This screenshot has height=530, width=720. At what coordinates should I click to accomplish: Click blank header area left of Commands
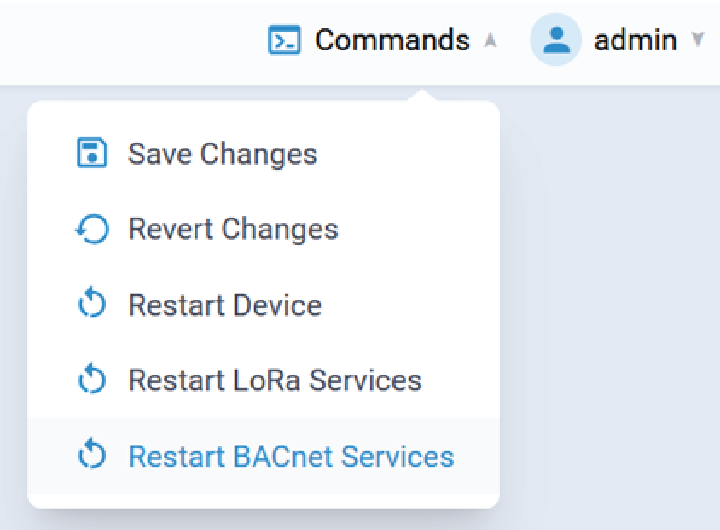[x=120, y=41]
